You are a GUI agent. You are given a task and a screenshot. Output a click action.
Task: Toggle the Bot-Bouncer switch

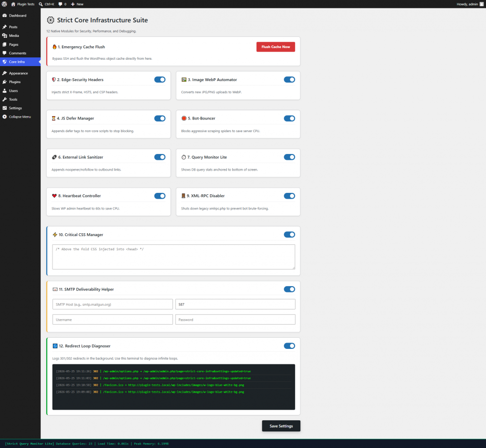tap(290, 119)
